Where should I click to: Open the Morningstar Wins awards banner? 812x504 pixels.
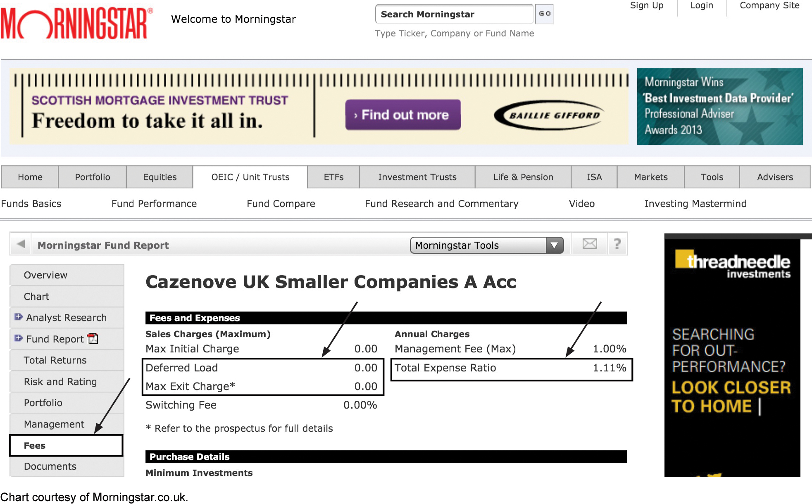(720, 107)
